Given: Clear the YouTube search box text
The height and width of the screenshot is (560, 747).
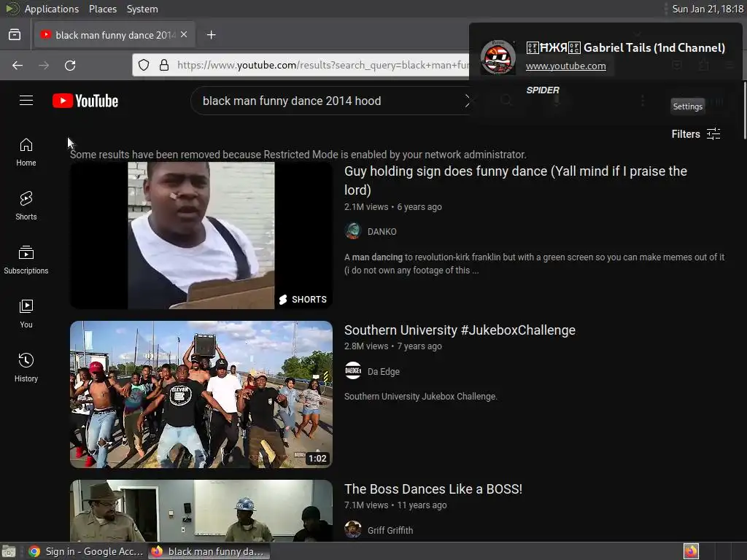Looking at the screenshot, I should pos(467,101).
